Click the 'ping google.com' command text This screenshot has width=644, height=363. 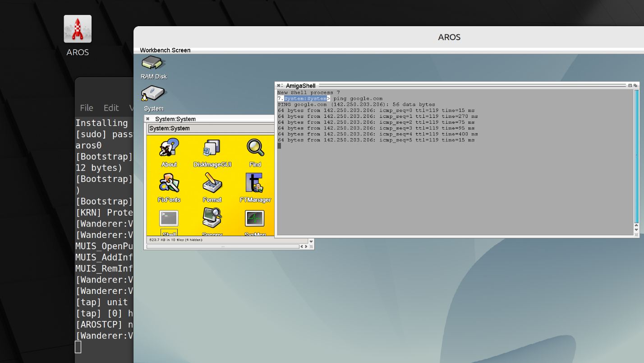[x=358, y=98]
